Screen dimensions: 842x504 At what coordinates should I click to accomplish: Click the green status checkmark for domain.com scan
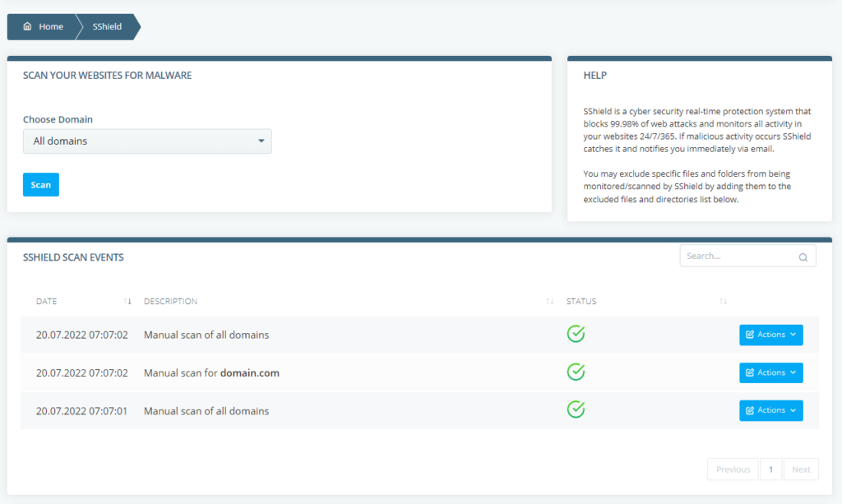576,372
